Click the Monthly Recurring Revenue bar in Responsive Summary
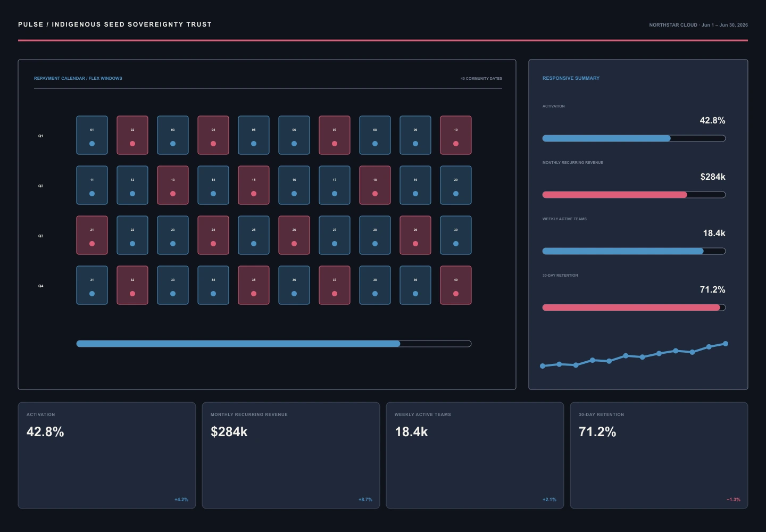This screenshot has width=766, height=532. pos(634,195)
